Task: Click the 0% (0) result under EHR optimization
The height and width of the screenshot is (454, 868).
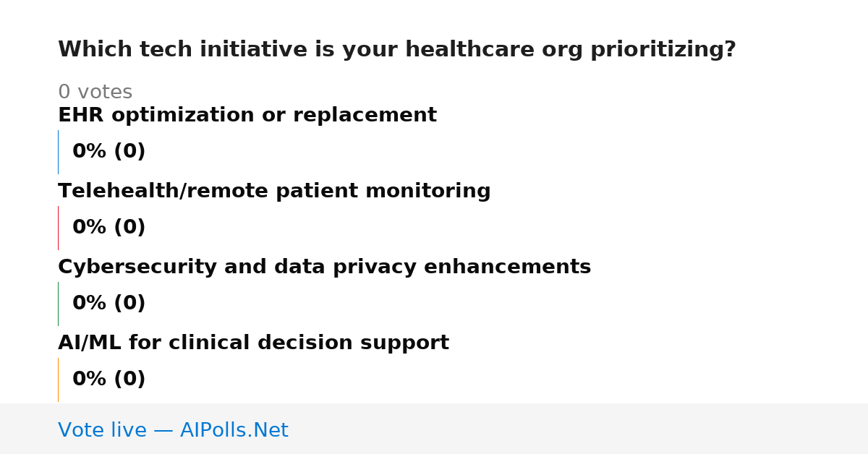Action: click(x=109, y=152)
